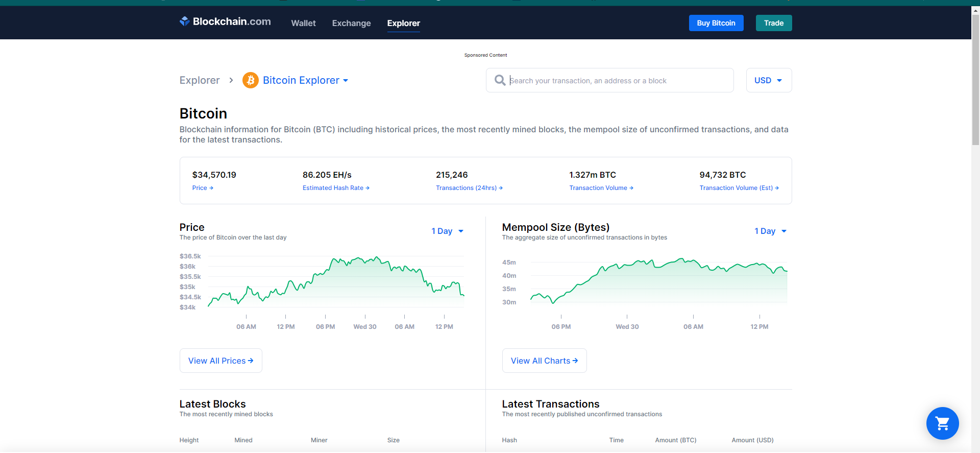Click the 45m mempool axis label
Screen dimensions: 980x453
click(x=509, y=263)
